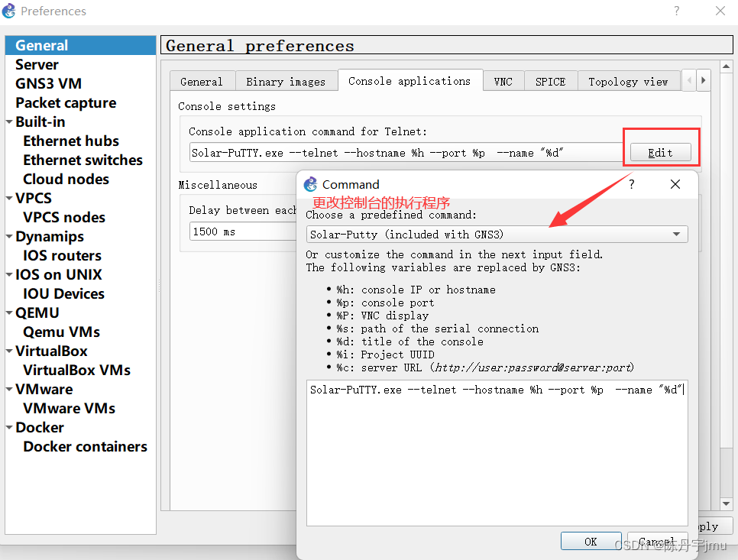Select the Docker group label
The width and height of the screenshot is (738, 560).
pyautogui.click(x=40, y=427)
